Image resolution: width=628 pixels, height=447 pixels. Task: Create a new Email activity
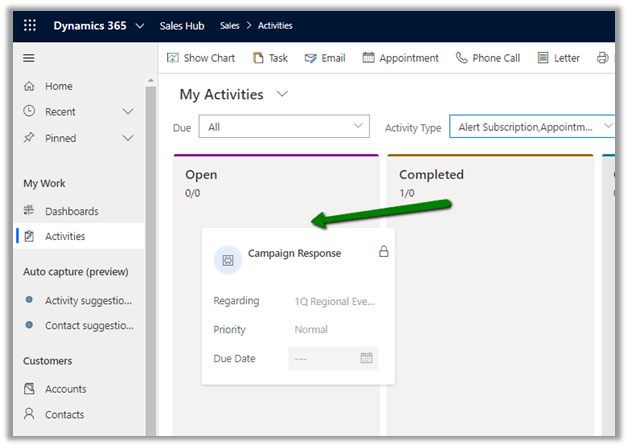pos(325,58)
